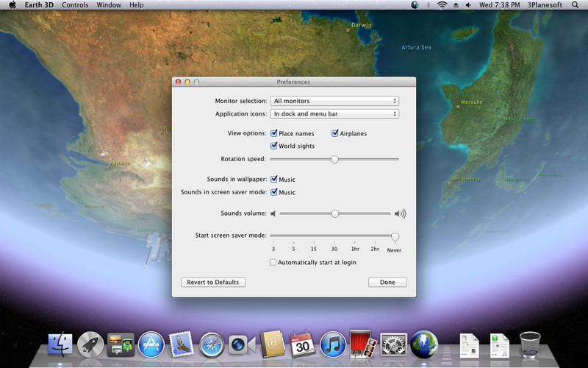588x368 pixels.
Task: Click the Darwin place label on globe
Action: click(362, 25)
